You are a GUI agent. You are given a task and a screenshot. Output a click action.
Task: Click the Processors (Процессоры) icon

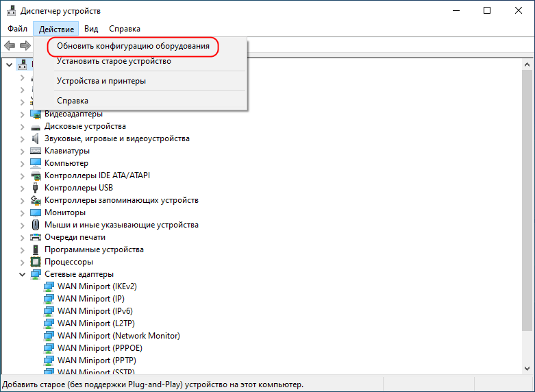36,262
